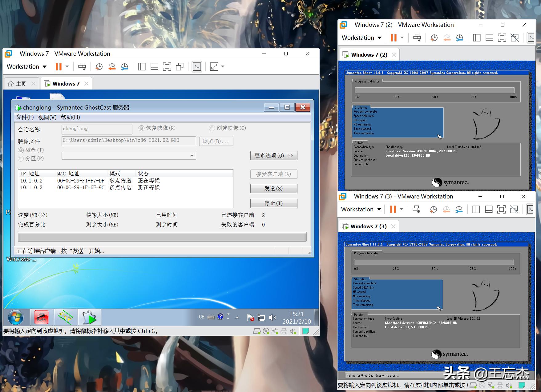Enter full screen mode for the VM
Screen dimensions: 541x392
point(167,66)
